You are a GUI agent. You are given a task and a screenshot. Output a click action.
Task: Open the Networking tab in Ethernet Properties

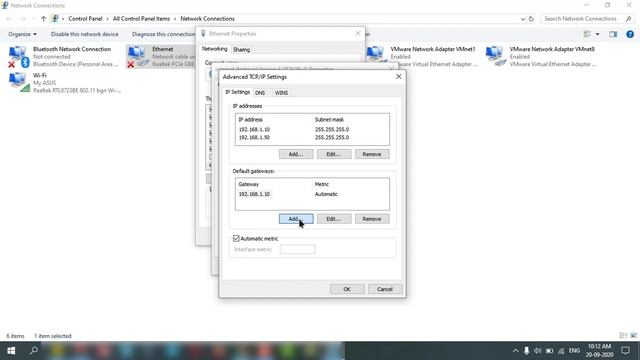click(215, 49)
